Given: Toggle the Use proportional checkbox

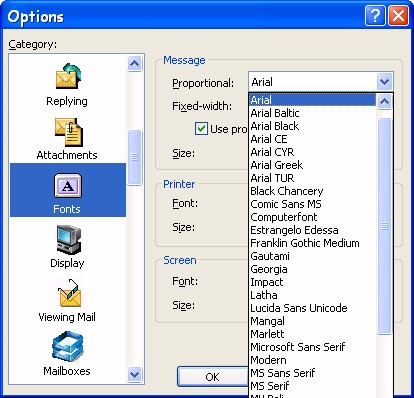Looking at the screenshot, I should click(201, 129).
